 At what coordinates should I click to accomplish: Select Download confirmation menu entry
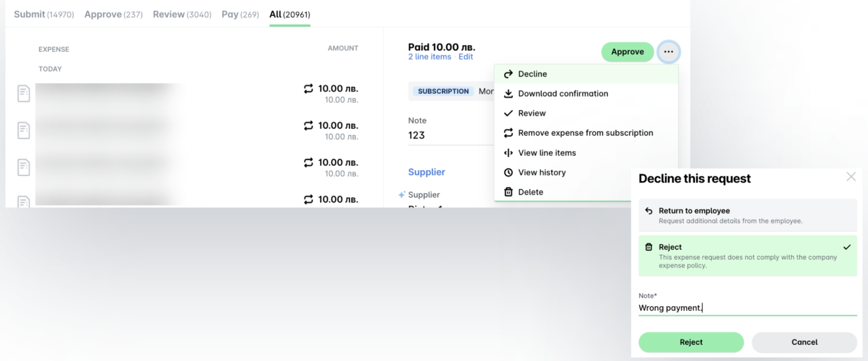586,93
